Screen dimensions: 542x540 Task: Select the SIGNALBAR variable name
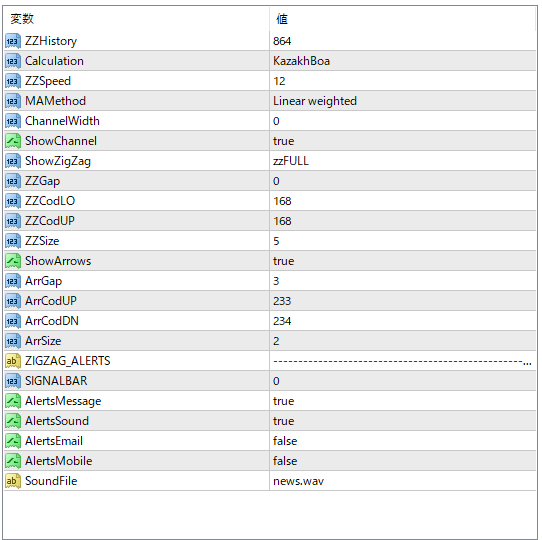(56, 381)
